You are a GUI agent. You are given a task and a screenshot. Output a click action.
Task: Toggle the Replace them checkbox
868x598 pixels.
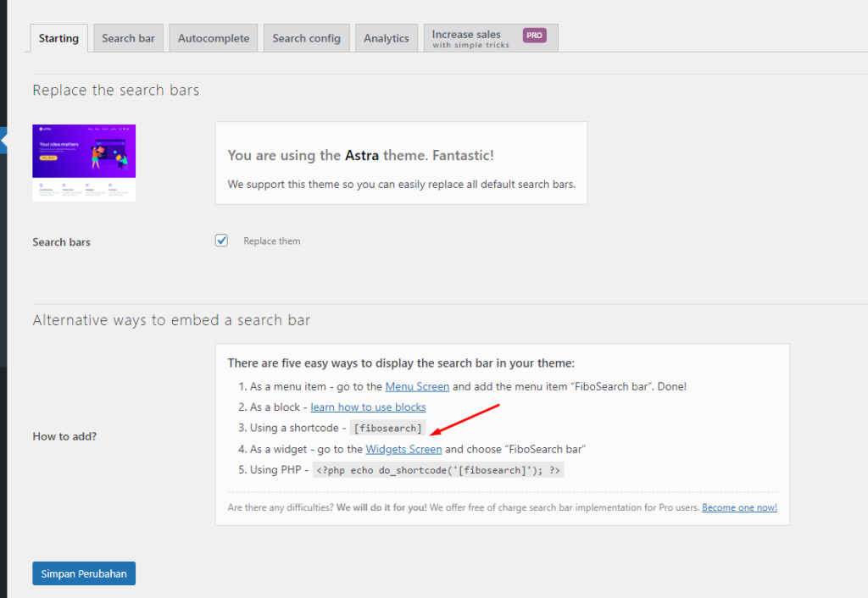click(222, 241)
